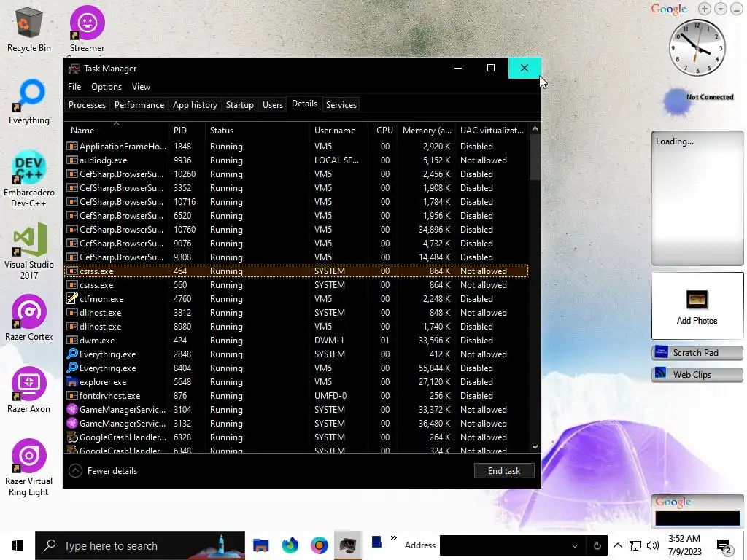Click the network icon in system tray
This screenshot has width=747, height=560.
point(635,545)
